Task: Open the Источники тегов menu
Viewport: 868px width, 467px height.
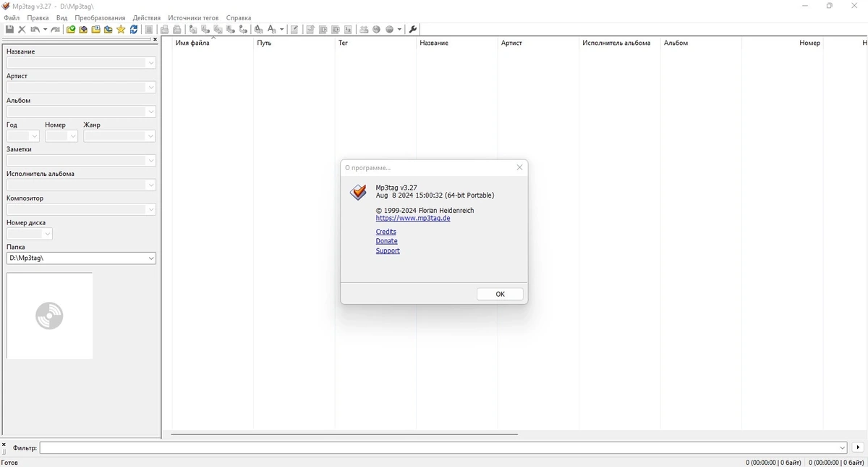Action: (193, 17)
